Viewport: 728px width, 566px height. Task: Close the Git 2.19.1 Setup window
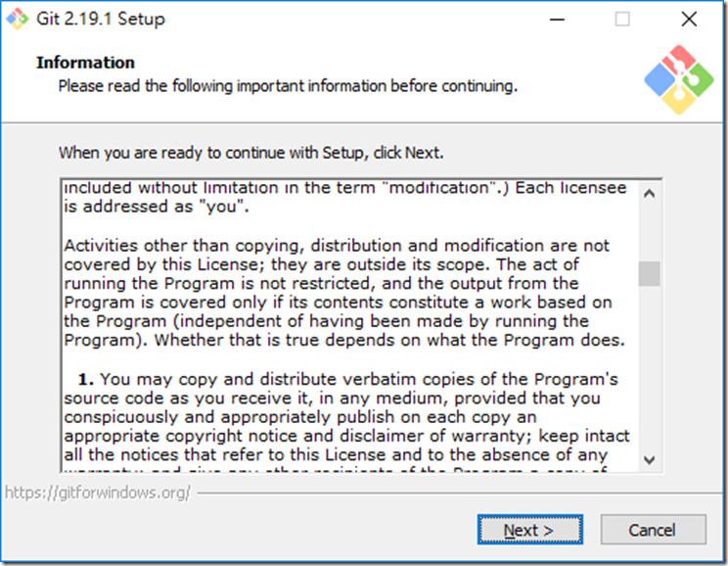pos(689,19)
